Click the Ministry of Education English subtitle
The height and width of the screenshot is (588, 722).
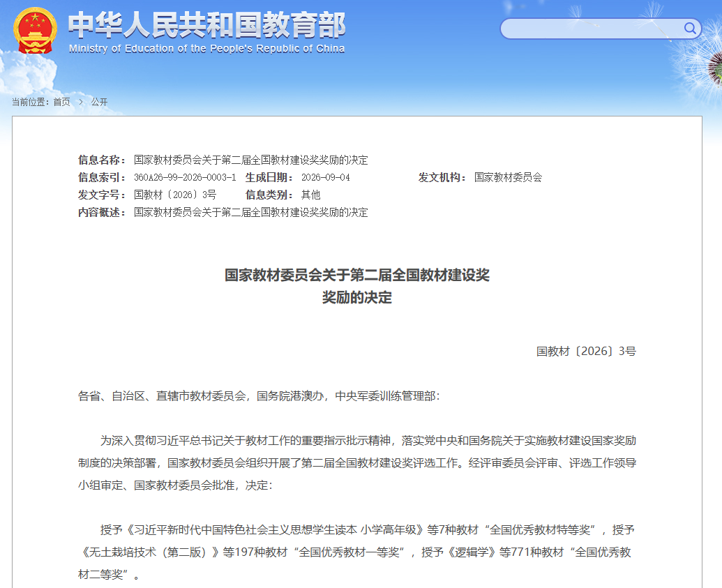point(206,48)
